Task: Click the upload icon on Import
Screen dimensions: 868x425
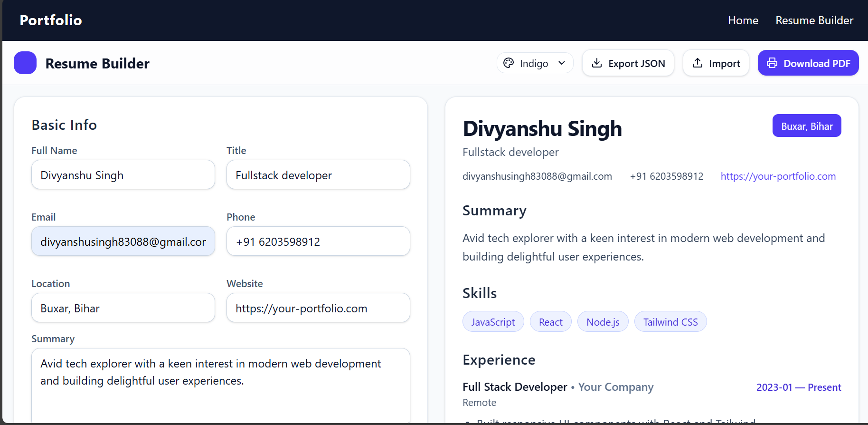Action: [x=698, y=63]
